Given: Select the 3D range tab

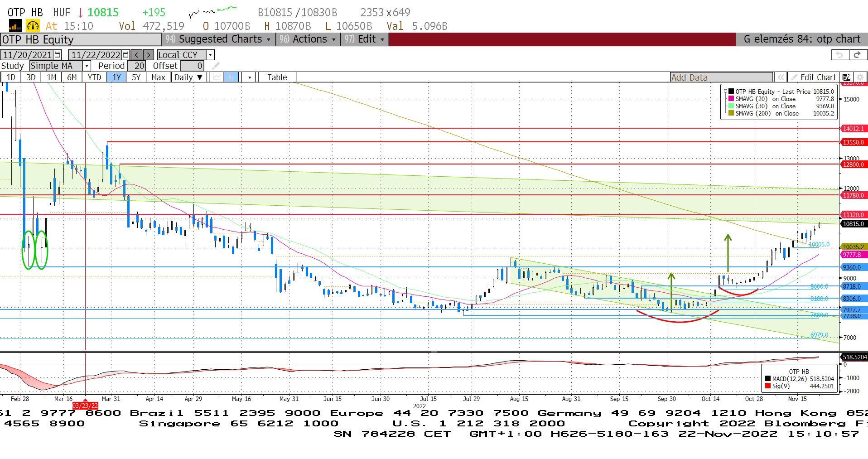Looking at the screenshot, I should point(31,77).
